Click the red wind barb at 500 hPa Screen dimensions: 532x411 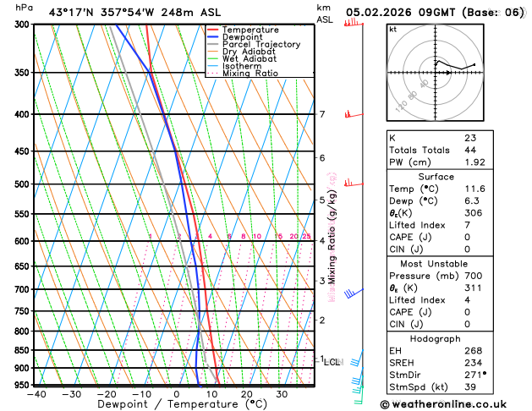[354, 184]
